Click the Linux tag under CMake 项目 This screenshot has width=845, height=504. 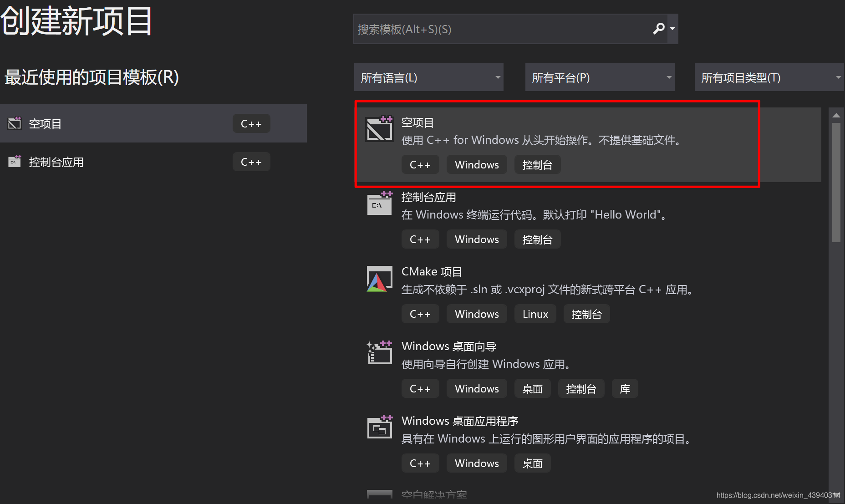(535, 314)
